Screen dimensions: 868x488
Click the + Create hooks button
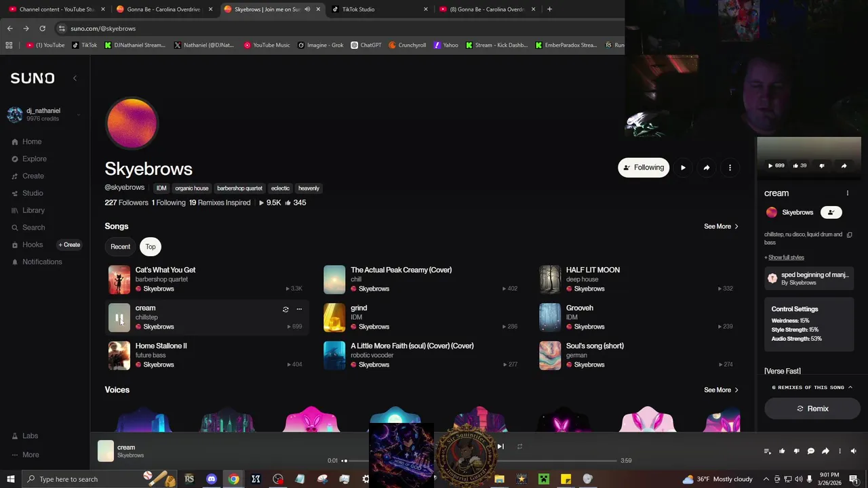coord(69,245)
